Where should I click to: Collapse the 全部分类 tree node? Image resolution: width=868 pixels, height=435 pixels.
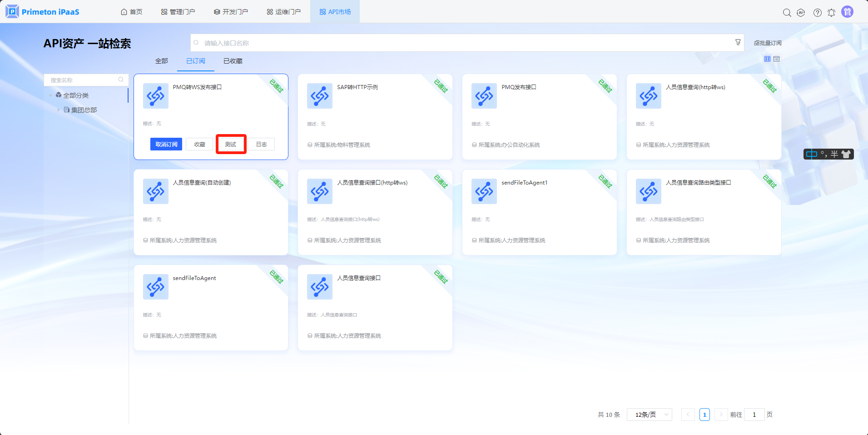point(50,95)
